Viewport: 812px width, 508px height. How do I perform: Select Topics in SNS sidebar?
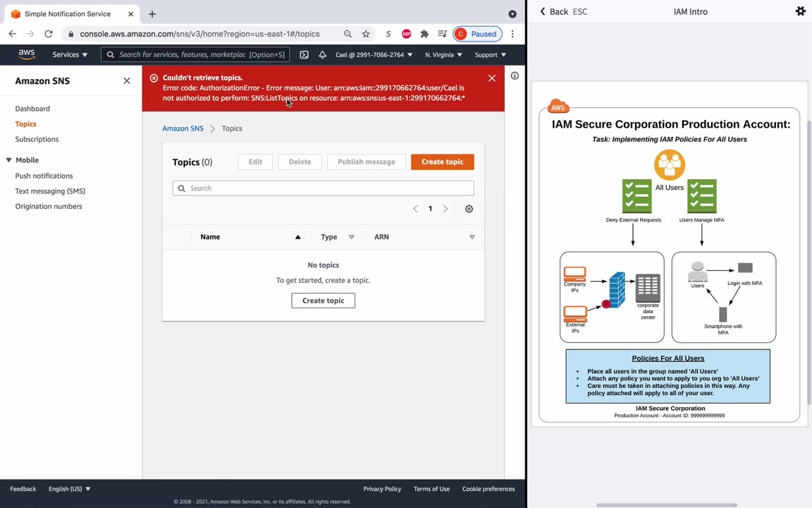[25, 124]
